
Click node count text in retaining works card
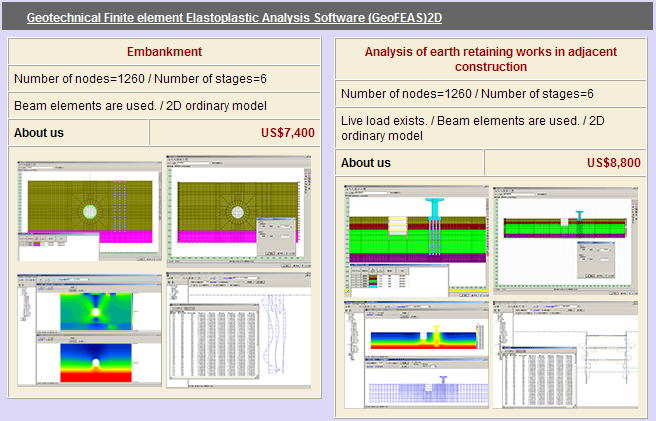pos(467,93)
